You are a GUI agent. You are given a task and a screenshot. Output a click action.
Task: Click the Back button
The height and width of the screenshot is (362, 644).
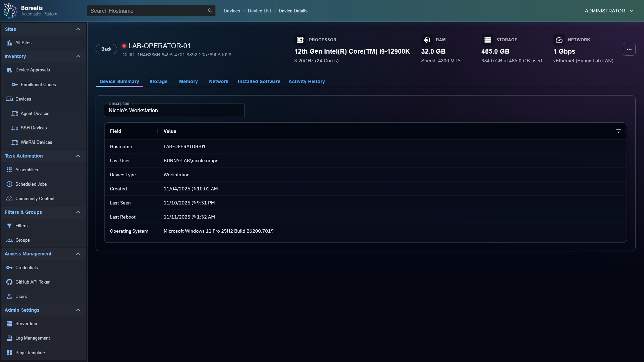[106, 49]
